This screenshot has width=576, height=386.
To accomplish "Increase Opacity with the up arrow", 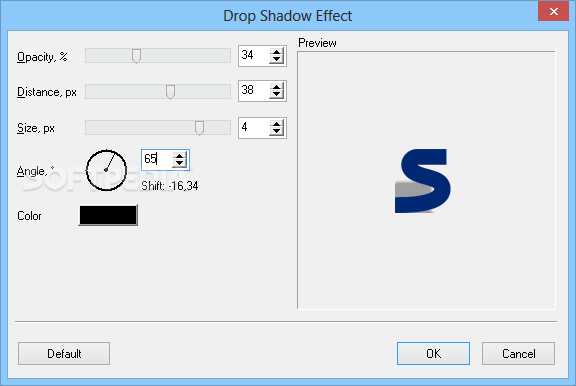I will tap(276, 52).
